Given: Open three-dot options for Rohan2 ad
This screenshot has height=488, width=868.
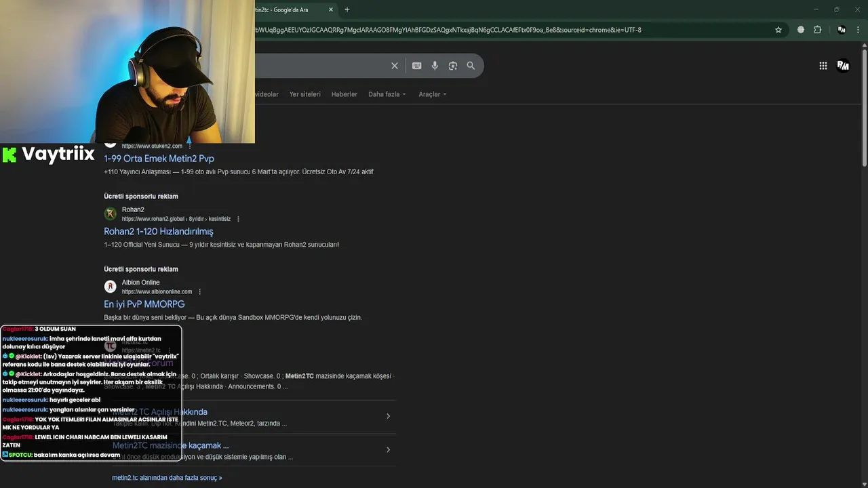Looking at the screenshot, I should pos(238,219).
